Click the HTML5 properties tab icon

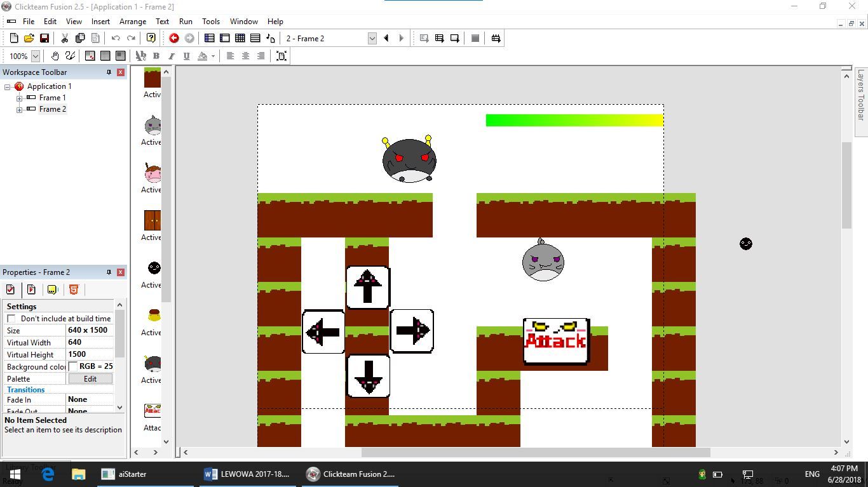[x=74, y=290]
